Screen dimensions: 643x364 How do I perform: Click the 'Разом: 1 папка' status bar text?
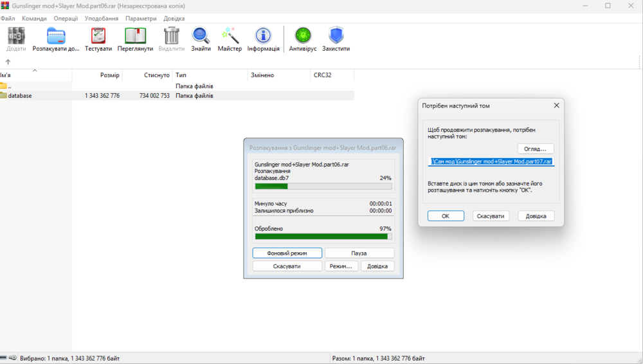pyautogui.click(x=379, y=358)
